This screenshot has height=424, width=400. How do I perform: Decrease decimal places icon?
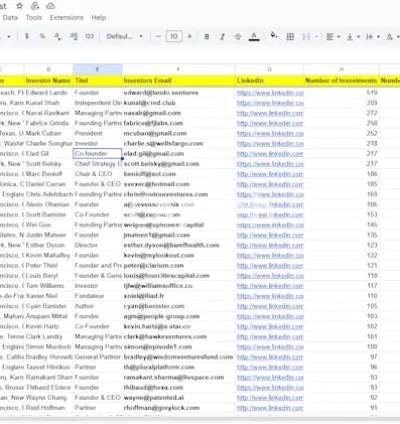(x=58, y=36)
